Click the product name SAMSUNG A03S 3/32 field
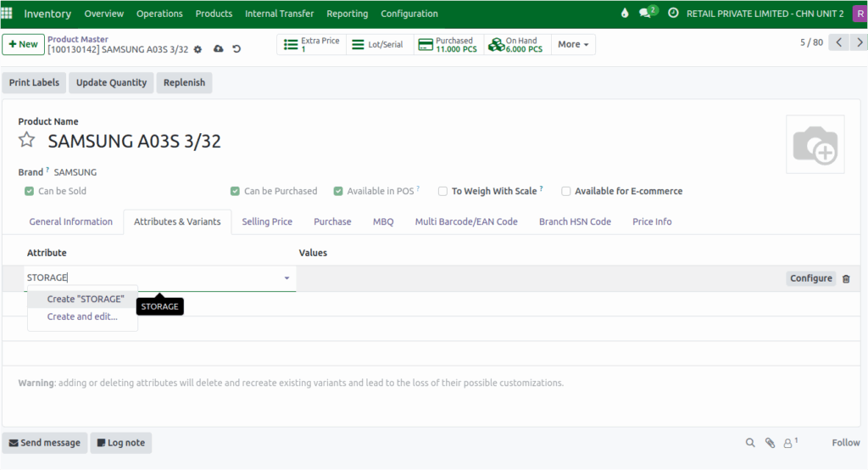This screenshot has height=470, width=868. pos(134,142)
